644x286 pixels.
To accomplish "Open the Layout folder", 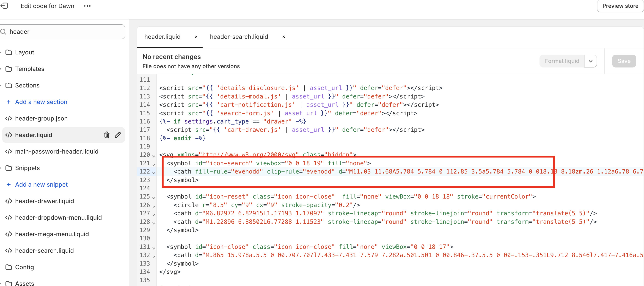I will click(24, 52).
